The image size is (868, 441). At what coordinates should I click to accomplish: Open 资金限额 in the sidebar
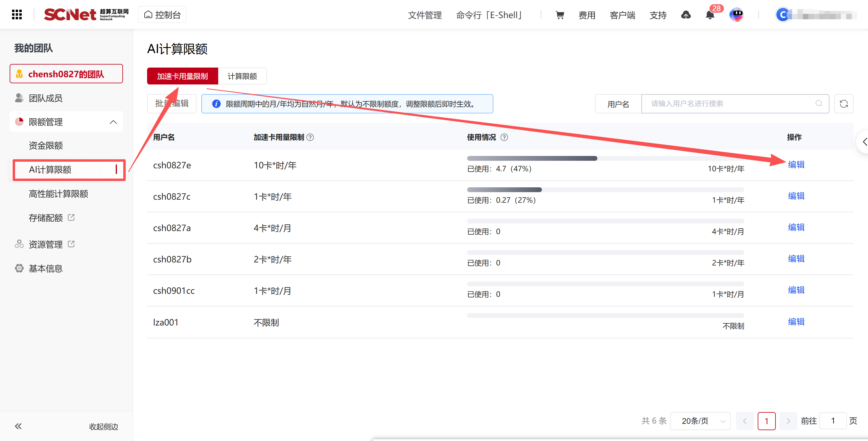point(46,146)
